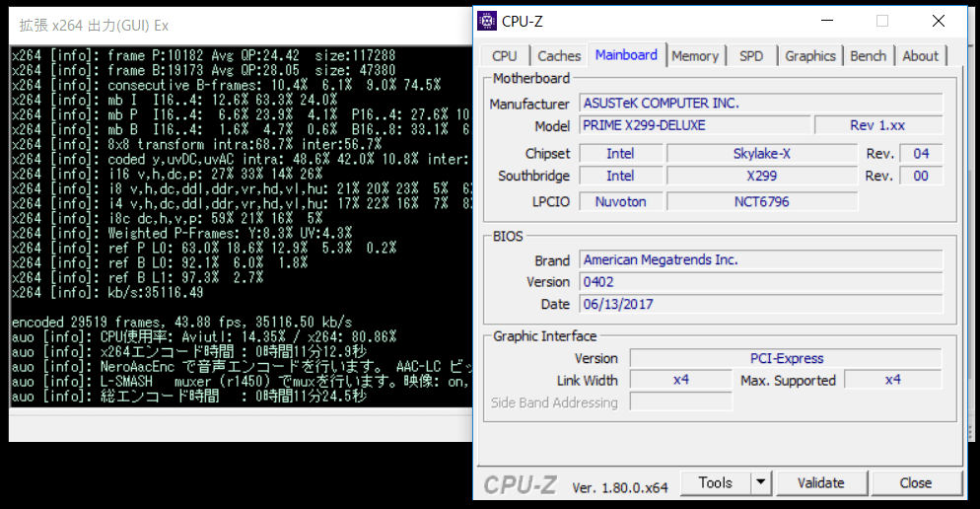This screenshot has height=509, width=980.
Task: Click the Rev 1.xx field
Action: click(878, 125)
